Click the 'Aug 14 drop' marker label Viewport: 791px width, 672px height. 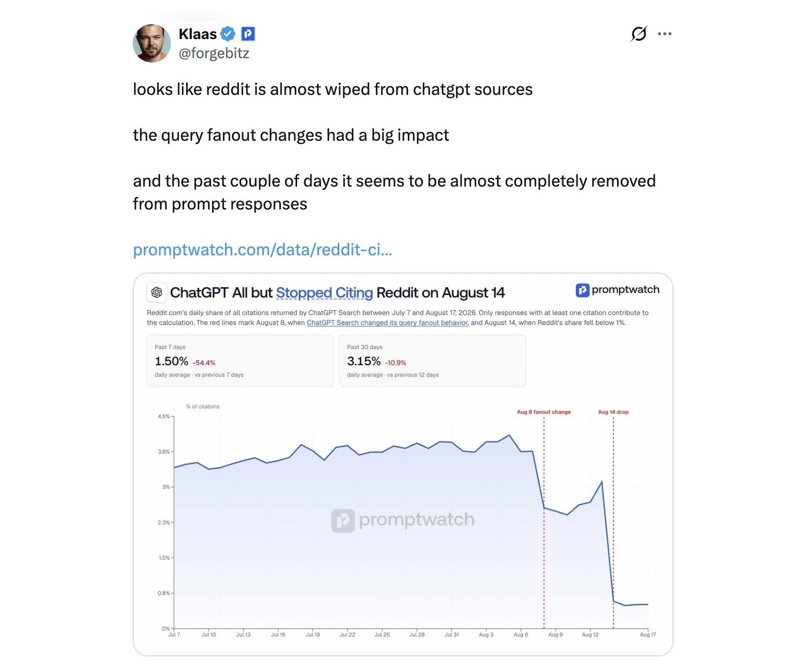click(614, 412)
